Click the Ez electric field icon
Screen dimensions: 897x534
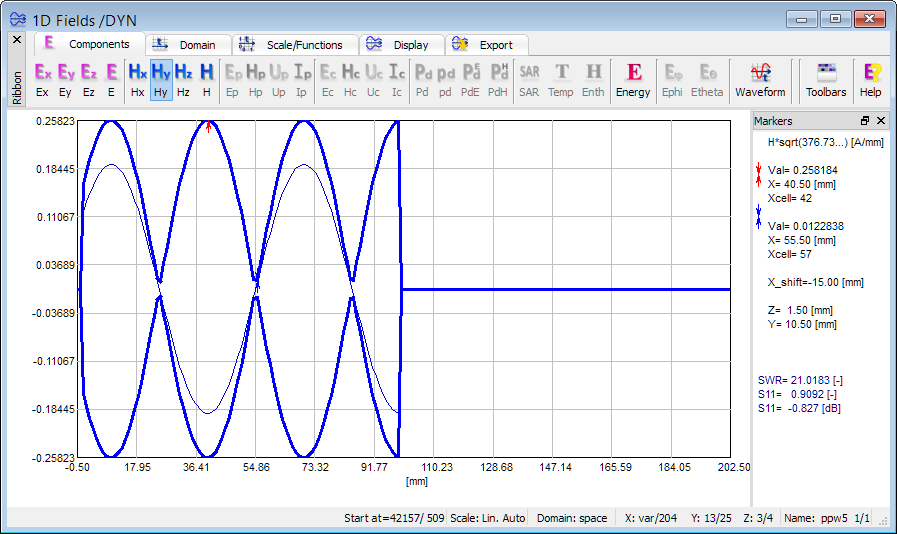point(89,78)
